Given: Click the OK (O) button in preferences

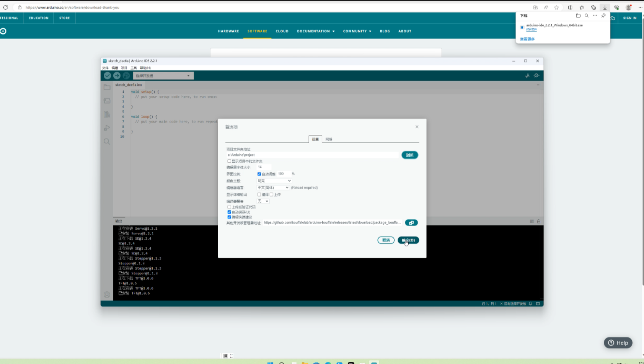Looking at the screenshot, I should click(408, 240).
